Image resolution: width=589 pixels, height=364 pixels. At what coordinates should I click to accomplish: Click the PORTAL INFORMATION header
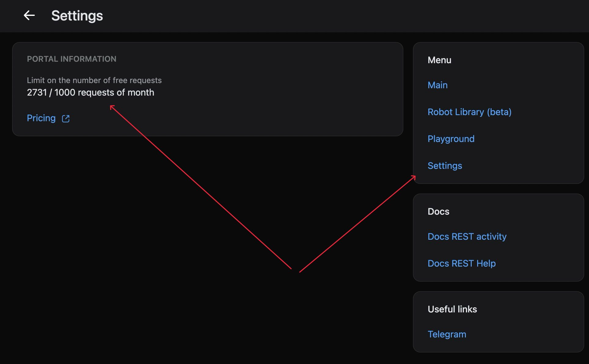pos(71,59)
